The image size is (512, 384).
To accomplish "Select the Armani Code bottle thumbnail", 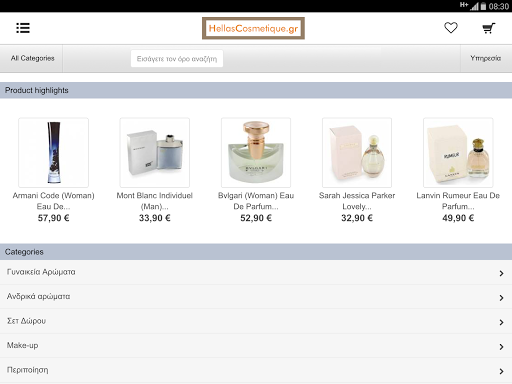I will (x=54, y=152).
